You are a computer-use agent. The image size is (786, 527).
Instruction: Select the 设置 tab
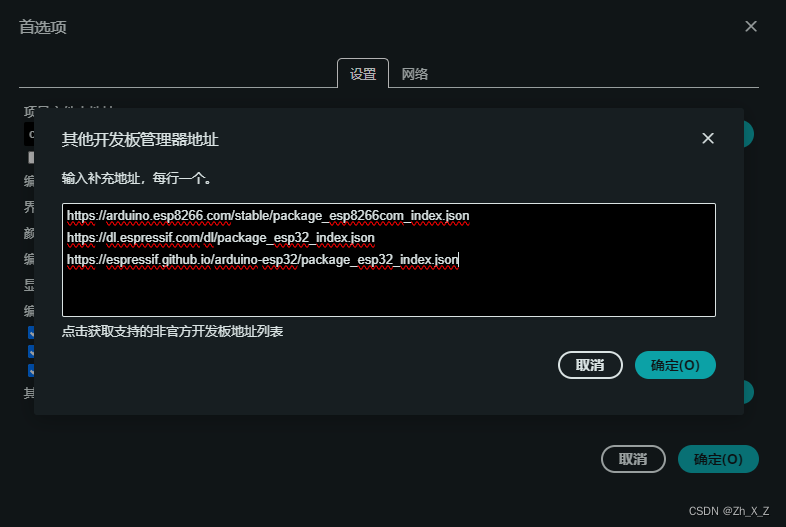click(363, 74)
